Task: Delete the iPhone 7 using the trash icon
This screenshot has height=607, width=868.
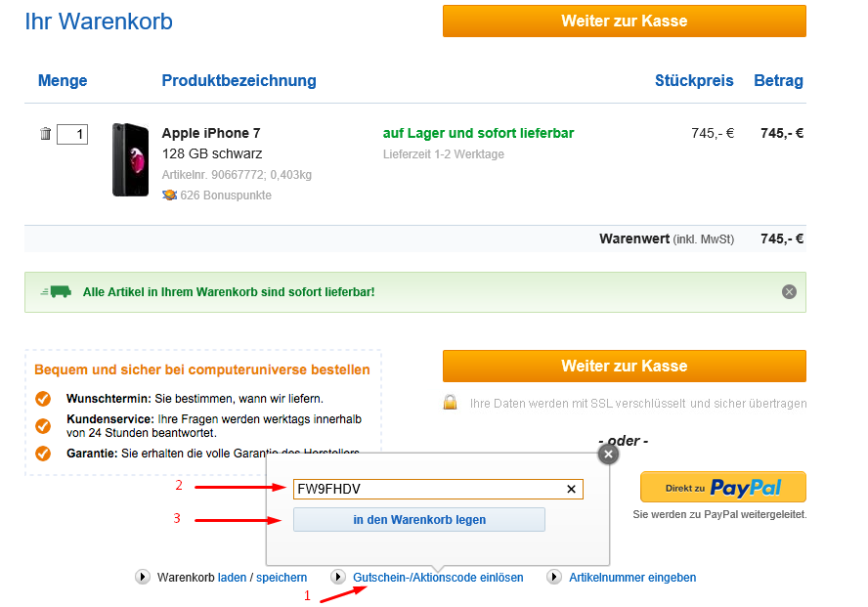Action: coord(45,133)
